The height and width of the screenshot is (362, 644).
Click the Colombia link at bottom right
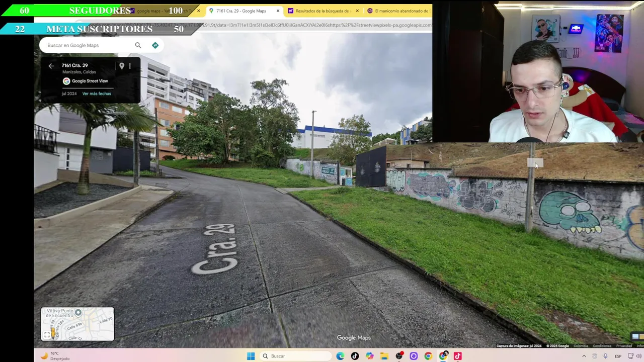coord(581,346)
